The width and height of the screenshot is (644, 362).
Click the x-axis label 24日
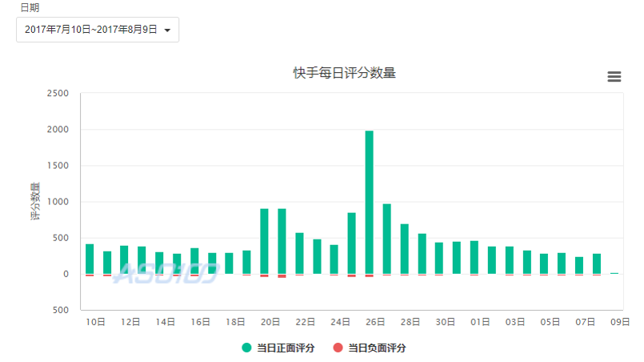[x=340, y=322]
